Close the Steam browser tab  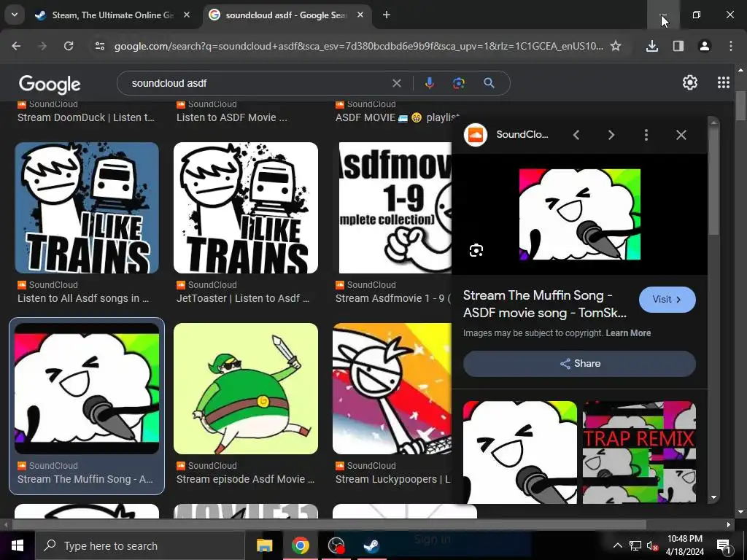(187, 15)
